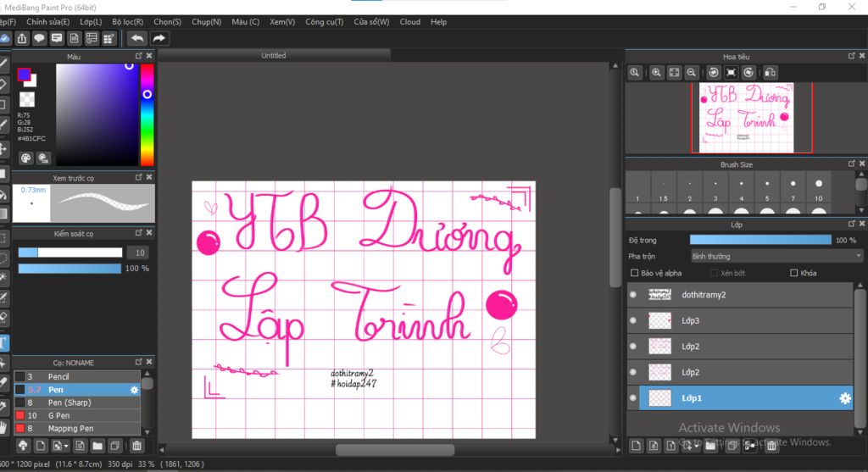868x472 pixels.
Task: Click the Độ trong layer opacity slider
Action: tap(760, 240)
